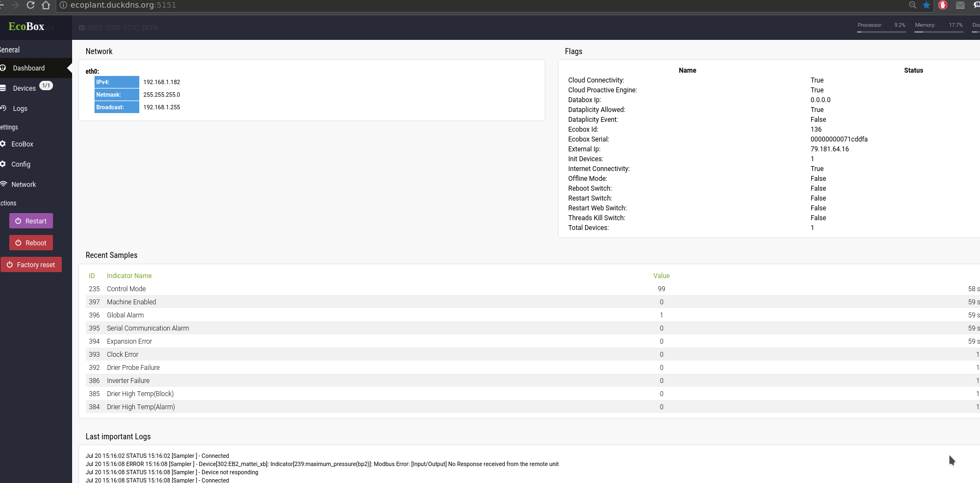
Task: Click the EcoBox logo
Action: coord(26,26)
